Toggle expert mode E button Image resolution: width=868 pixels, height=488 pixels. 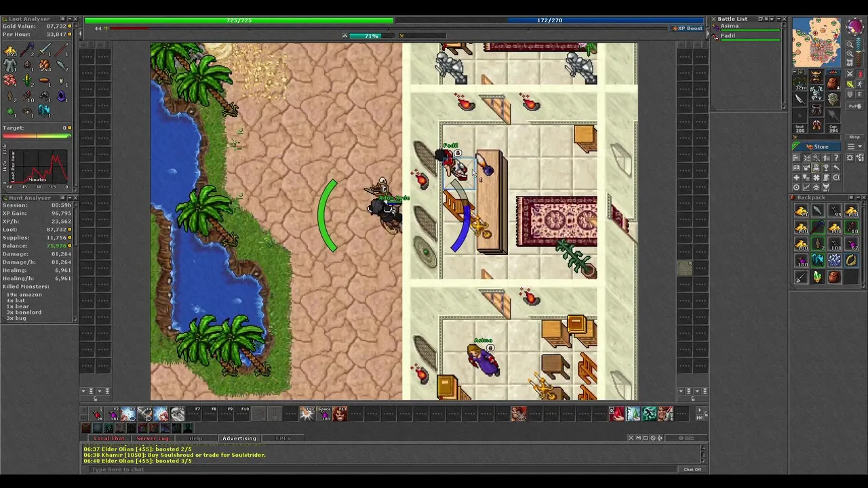point(861,94)
